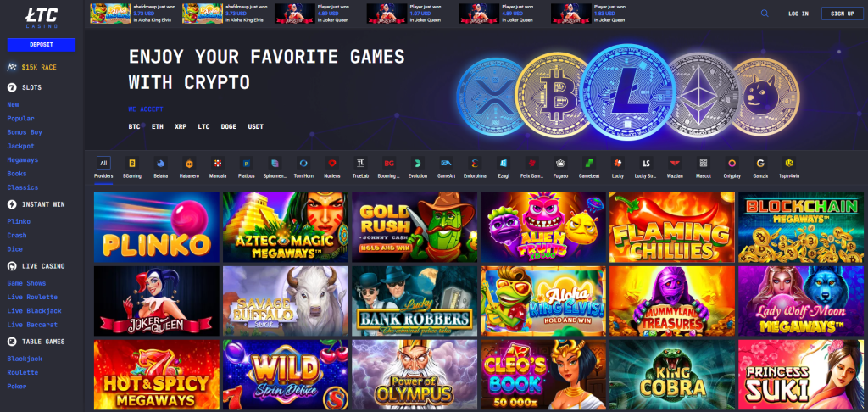The height and width of the screenshot is (412, 868).
Task: Open the LTC Casino logo home
Action: [42, 18]
